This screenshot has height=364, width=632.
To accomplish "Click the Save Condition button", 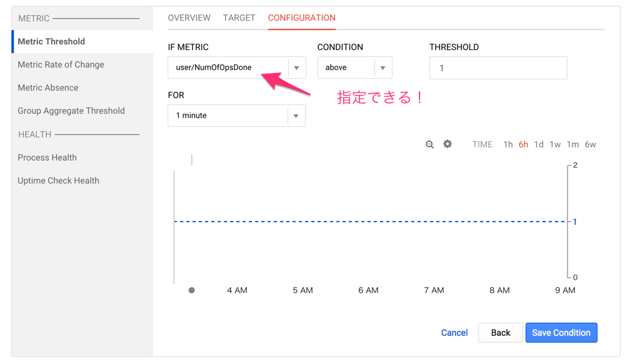I will pyautogui.click(x=561, y=332).
